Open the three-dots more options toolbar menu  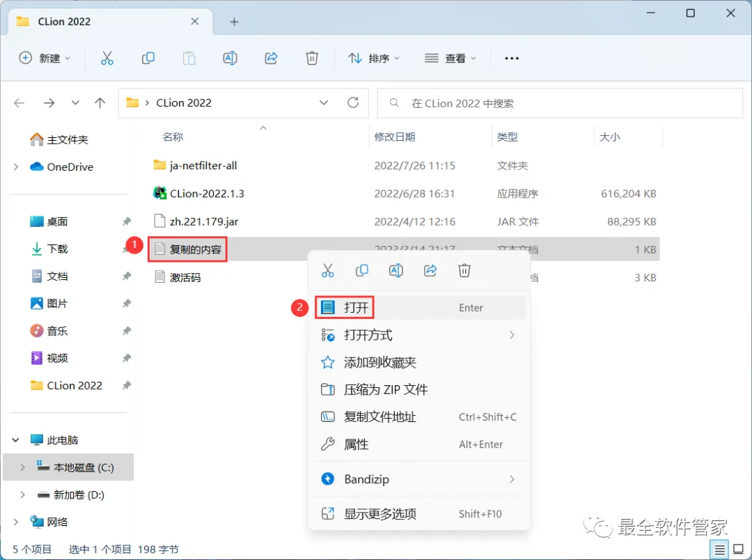tap(512, 58)
